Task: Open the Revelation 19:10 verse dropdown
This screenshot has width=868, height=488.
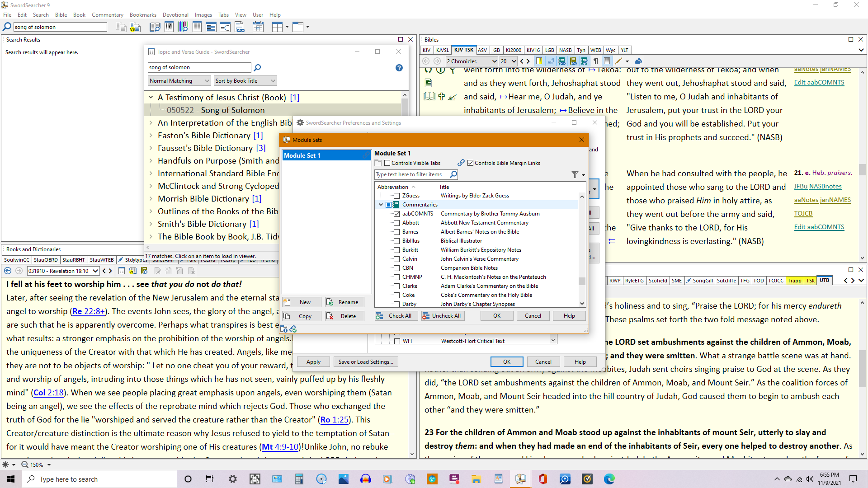Action: click(63, 271)
